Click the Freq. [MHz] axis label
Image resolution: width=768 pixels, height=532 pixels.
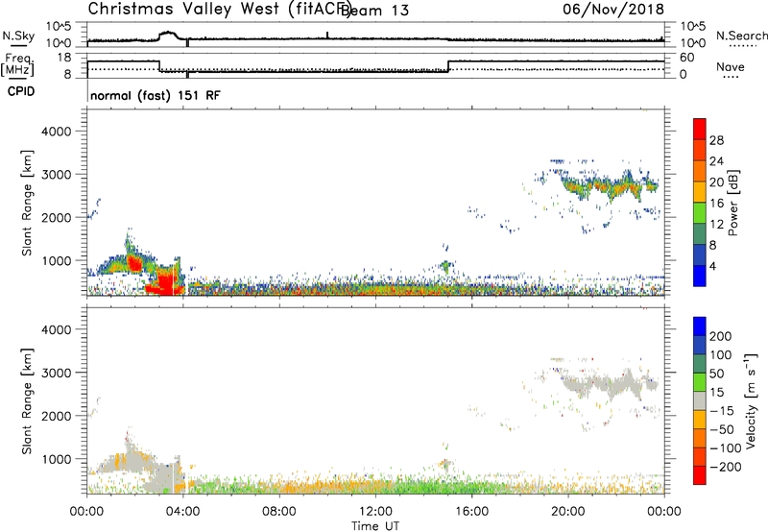[x=17, y=64]
